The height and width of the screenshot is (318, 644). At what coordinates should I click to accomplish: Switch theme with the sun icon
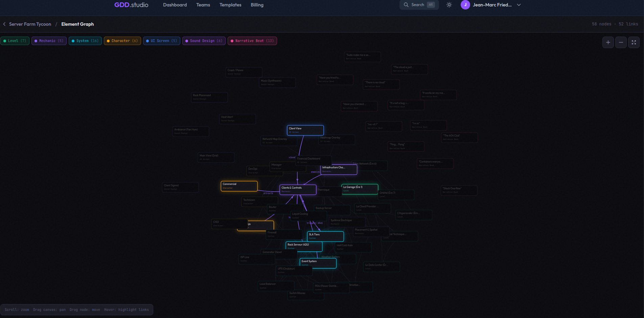[x=449, y=5]
